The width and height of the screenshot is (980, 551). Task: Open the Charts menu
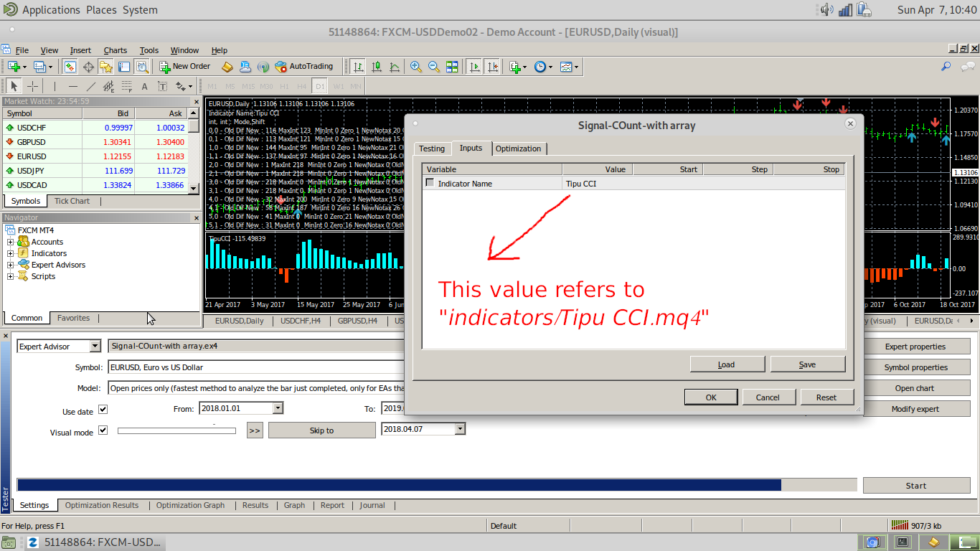tap(115, 50)
